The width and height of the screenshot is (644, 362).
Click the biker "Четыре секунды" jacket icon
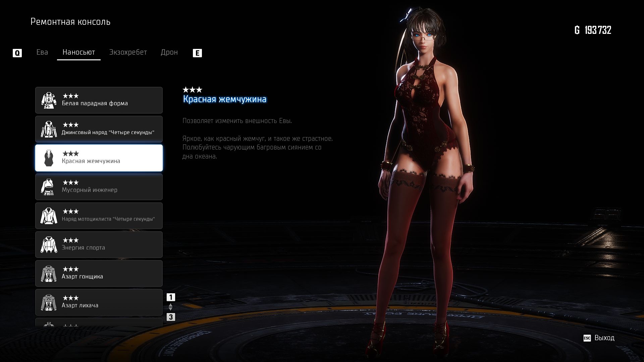[49, 216]
